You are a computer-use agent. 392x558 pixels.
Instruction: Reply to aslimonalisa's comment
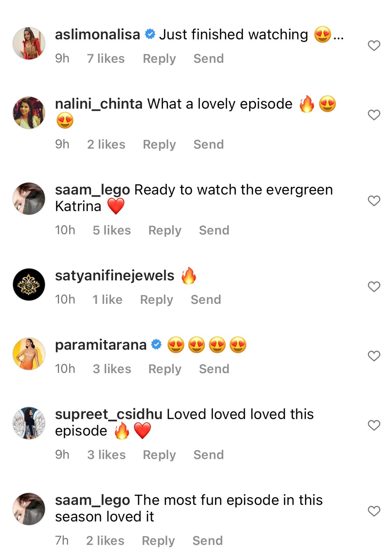click(x=159, y=59)
